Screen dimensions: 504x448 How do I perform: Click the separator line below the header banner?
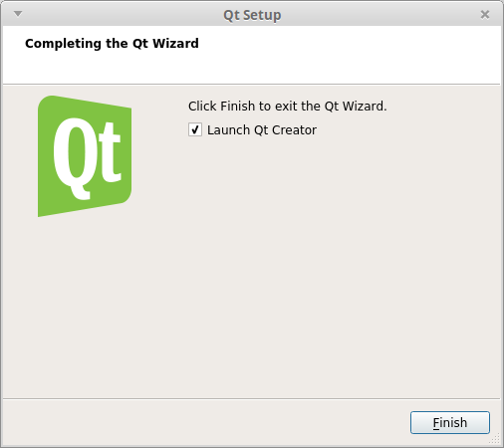(251, 85)
